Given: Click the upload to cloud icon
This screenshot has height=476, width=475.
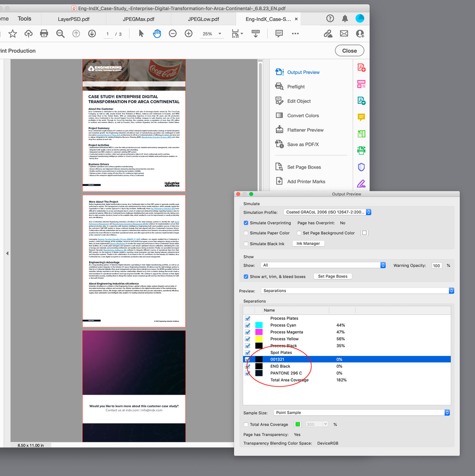Looking at the screenshot, I should (29, 34).
